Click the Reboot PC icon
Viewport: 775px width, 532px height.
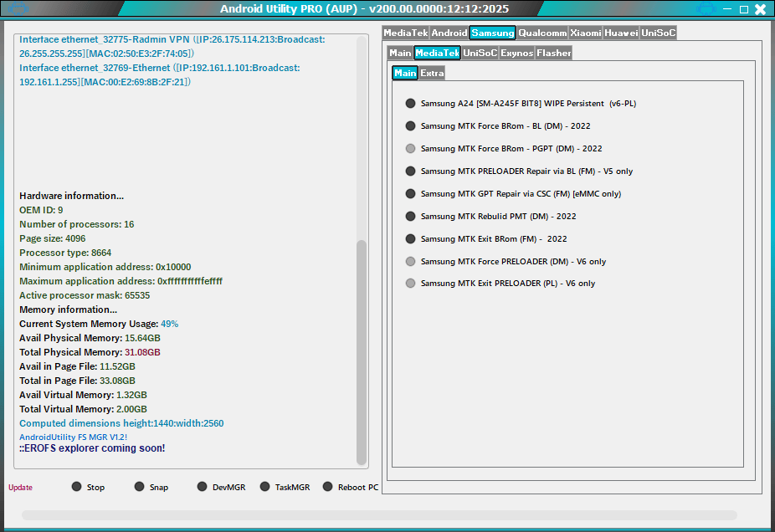coord(328,487)
